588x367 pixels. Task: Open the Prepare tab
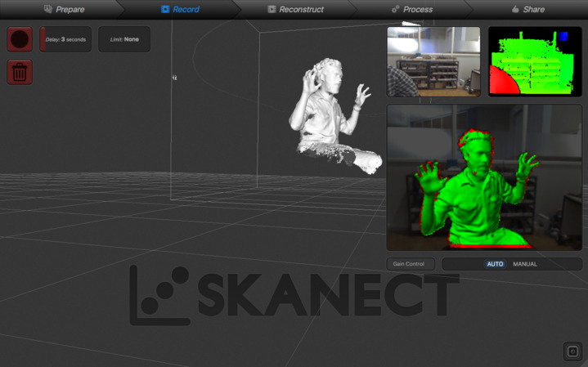coord(64,9)
